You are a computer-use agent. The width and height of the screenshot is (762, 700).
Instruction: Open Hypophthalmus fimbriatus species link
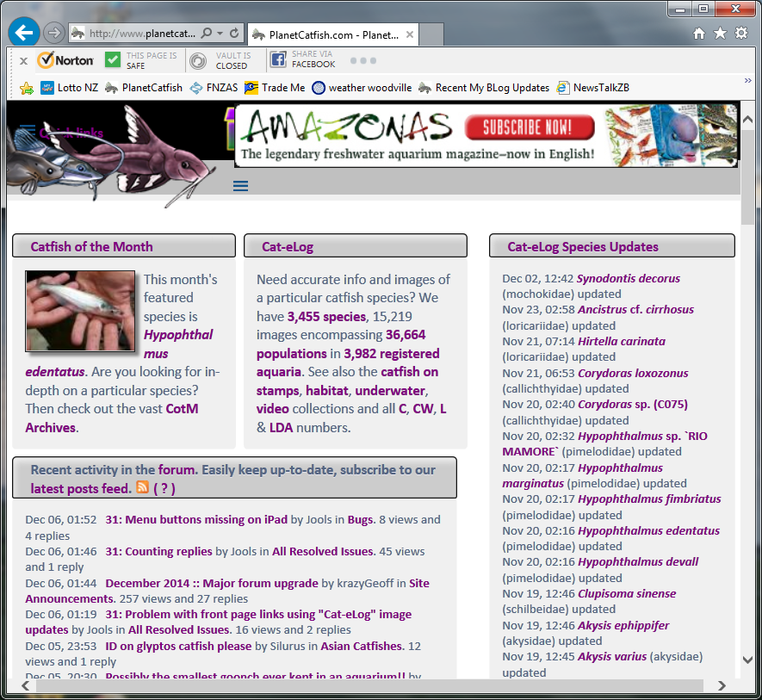click(x=649, y=499)
